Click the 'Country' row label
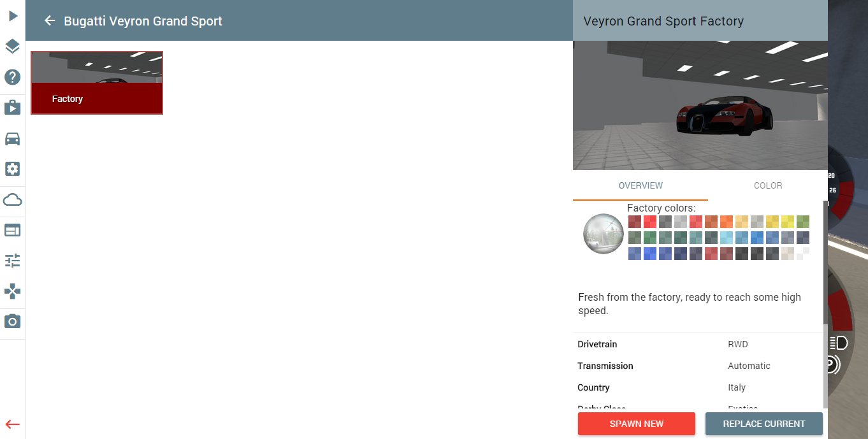The height and width of the screenshot is (439, 868). (594, 387)
